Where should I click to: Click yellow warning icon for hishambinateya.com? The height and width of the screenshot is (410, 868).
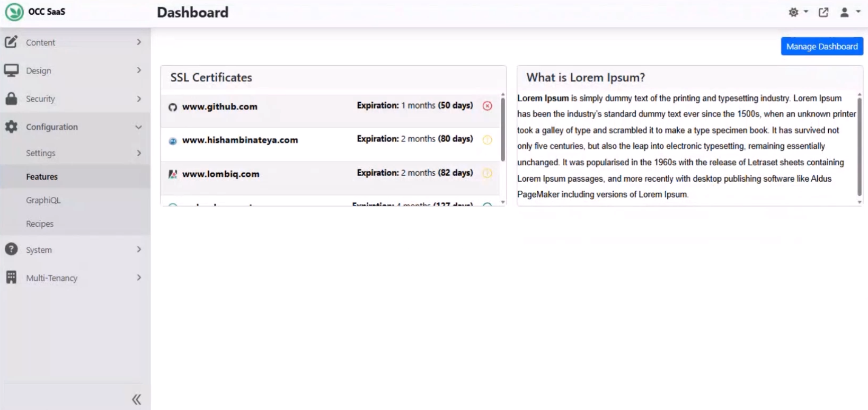pos(488,140)
